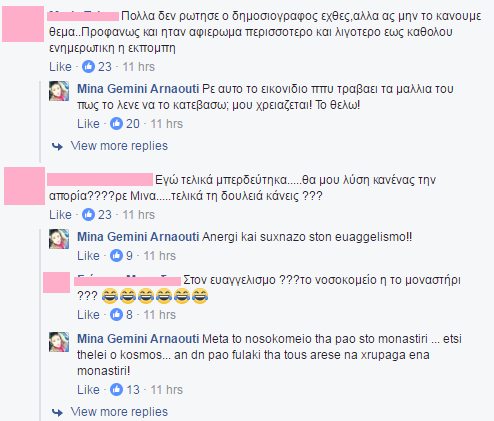This screenshot has height=421, width=494.
Task: Like the Anergi kai suxnazo reply
Action: pyautogui.click(x=88, y=256)
